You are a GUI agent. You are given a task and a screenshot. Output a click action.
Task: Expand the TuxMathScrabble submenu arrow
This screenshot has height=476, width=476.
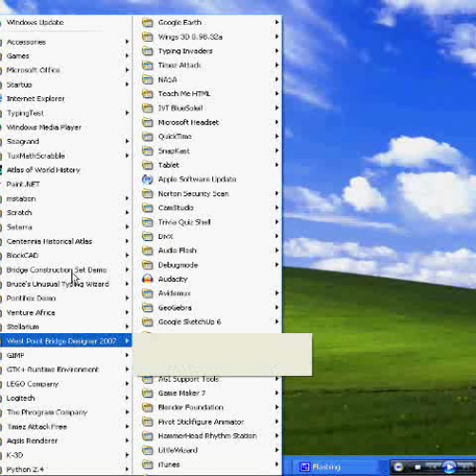(x=127, y=155)
